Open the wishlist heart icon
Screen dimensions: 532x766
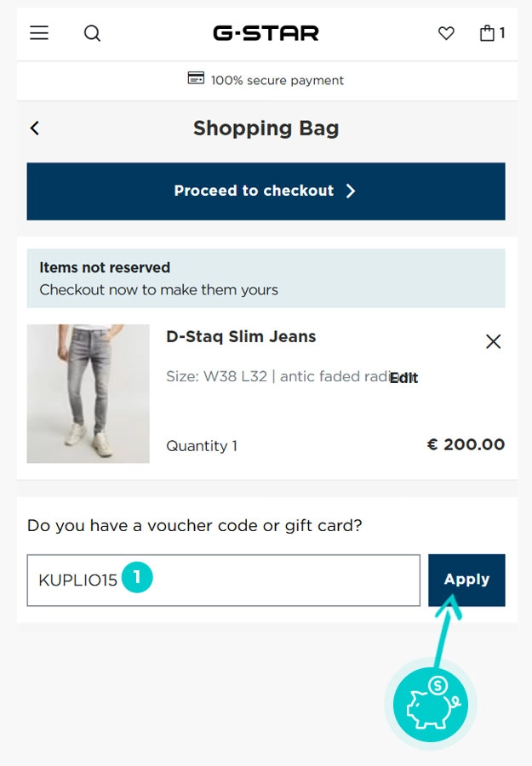click(x=446, y=33)
